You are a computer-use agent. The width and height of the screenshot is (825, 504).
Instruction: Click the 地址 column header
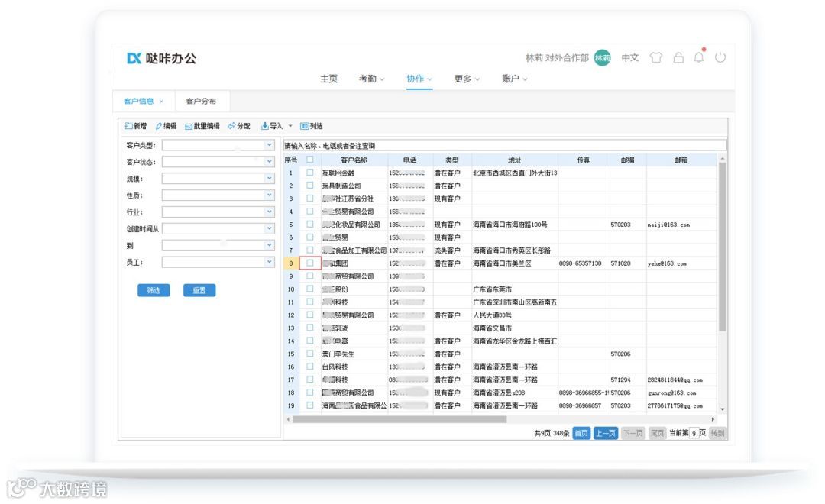coord(515,160)
